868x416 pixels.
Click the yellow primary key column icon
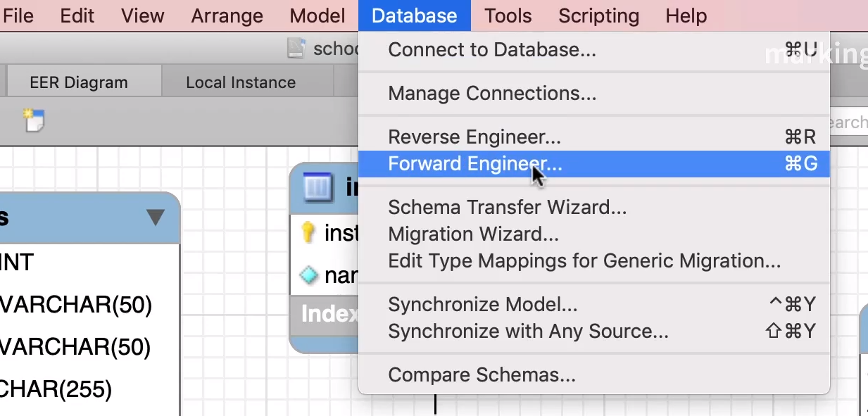(x=308, y=232)
